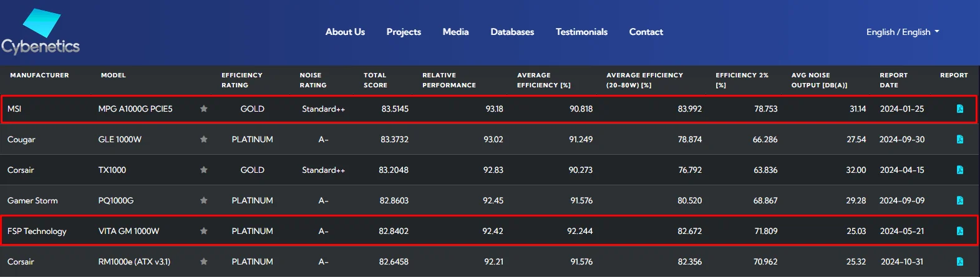This screenshot has width=980, height=277.
Task: Open the PDF report for FSP VITA GM 1000W
Action: coord(959,231)
